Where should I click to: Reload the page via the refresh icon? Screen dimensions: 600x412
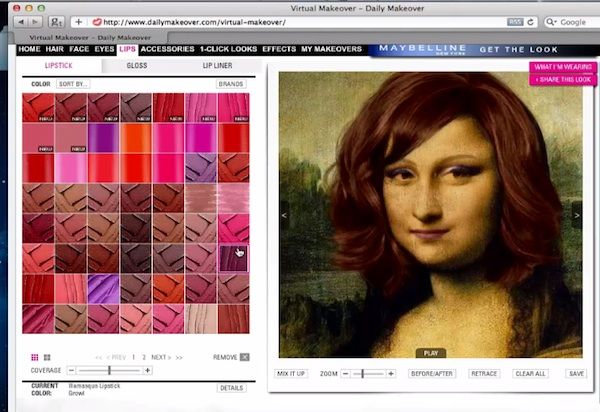[x=530, y=22]
